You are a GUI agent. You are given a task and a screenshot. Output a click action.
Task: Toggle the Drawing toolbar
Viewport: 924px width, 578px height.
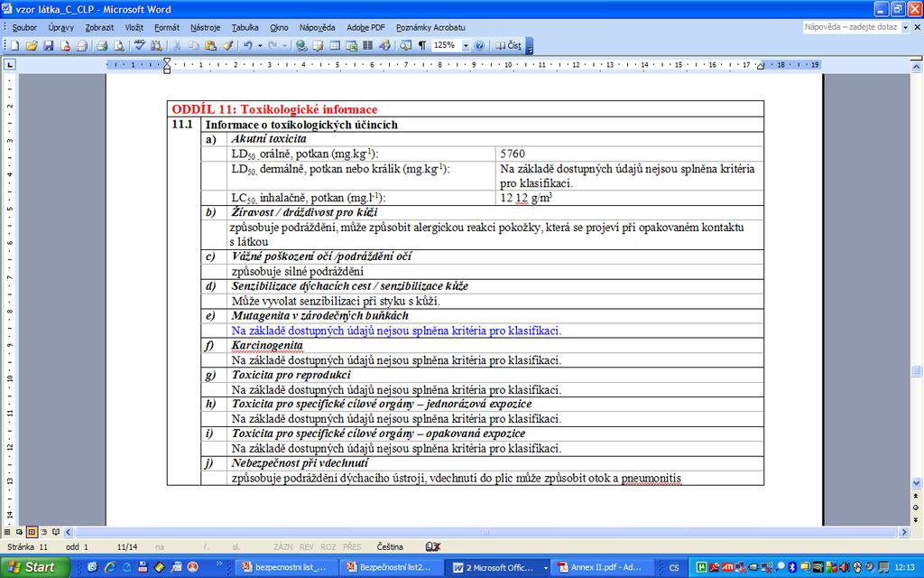click(384, 45)
